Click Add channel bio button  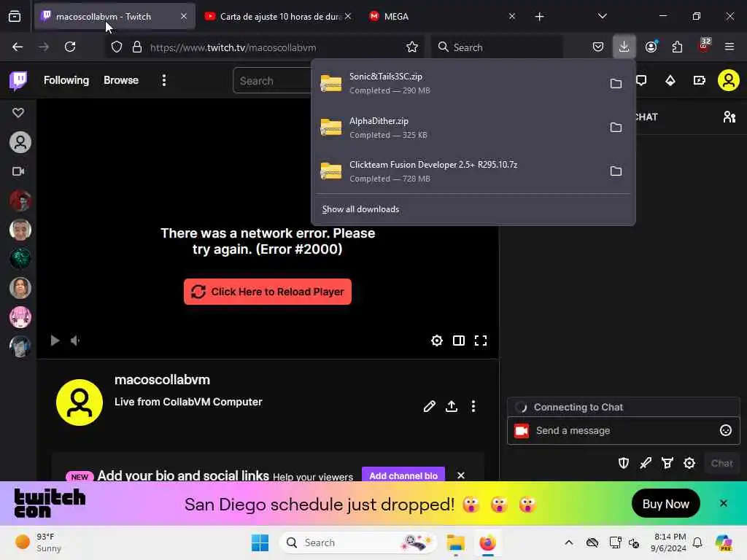coord(403,475)
